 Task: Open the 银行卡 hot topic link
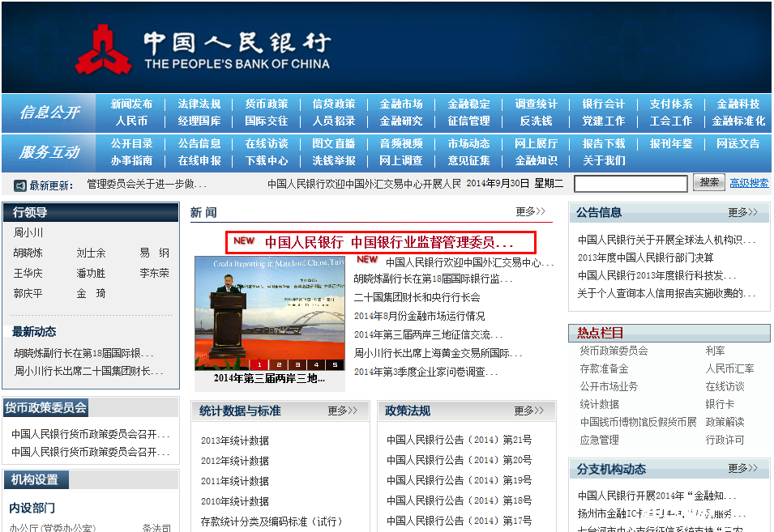pyautogui.click(x=721, y=404)
